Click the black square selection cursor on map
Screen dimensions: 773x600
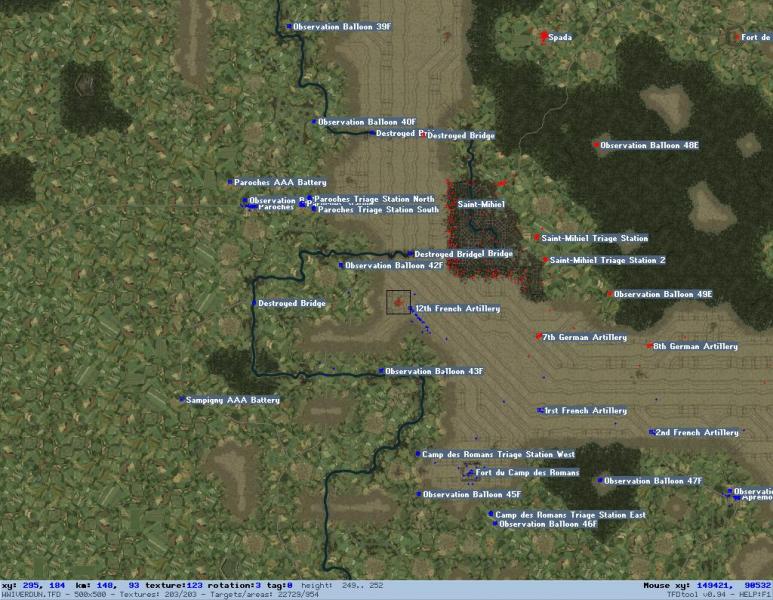coord(398,302)
